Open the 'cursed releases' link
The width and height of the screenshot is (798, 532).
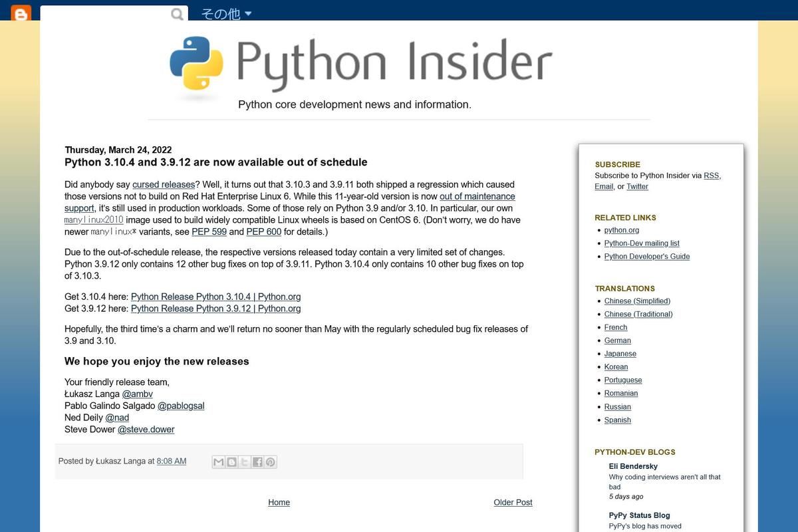[x=164, y=184]
